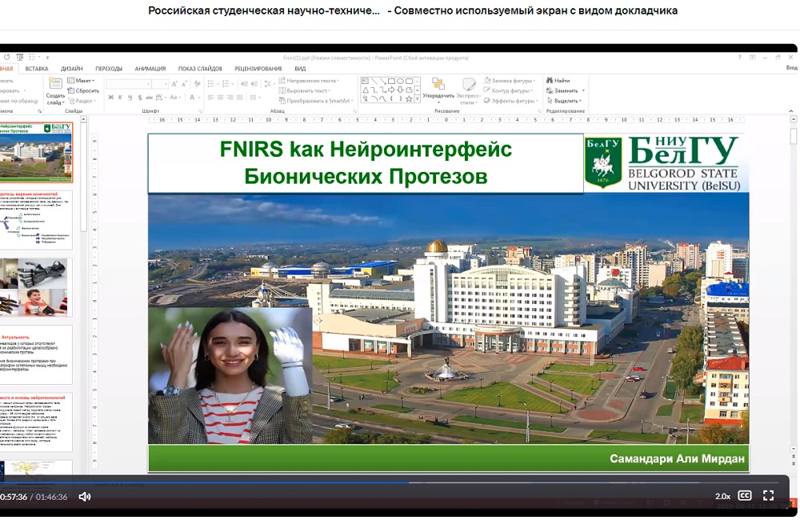
Task: Change playback speed via 2.0x button
Action: click(722, 496)
